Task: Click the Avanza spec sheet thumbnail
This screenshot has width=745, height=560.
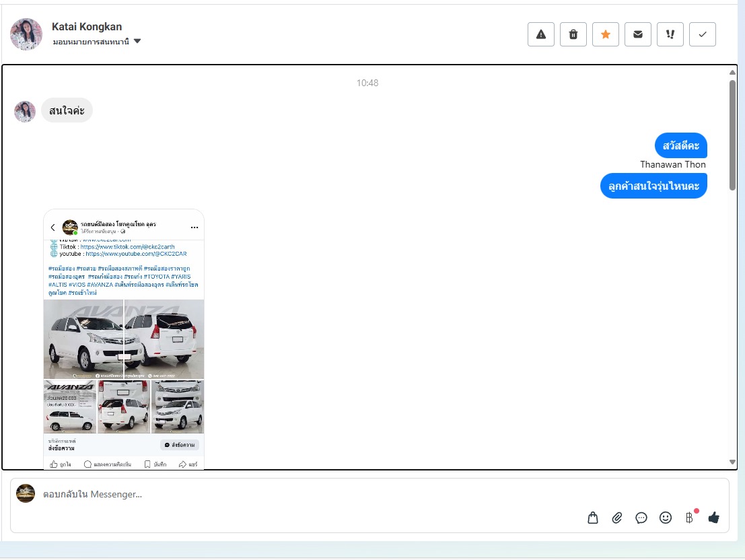Action: (70, 407)
